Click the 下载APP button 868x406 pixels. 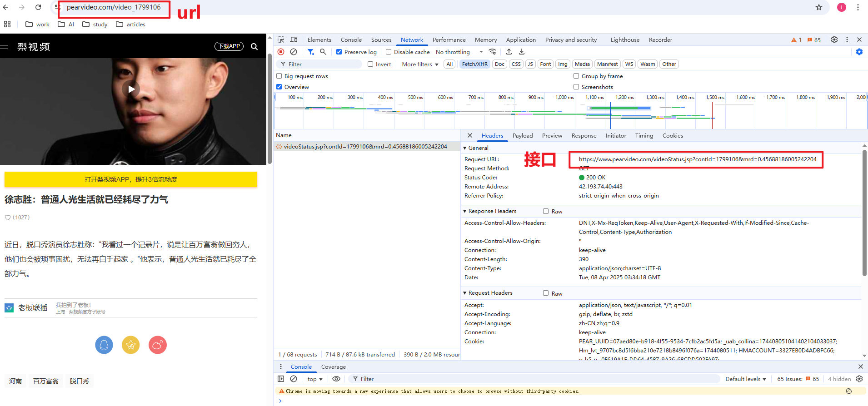coord(229,46)
